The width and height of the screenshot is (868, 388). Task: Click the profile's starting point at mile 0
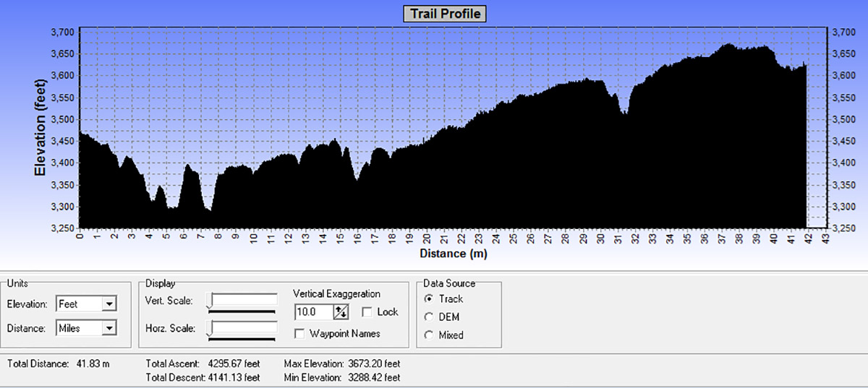[x=80, y=134]
